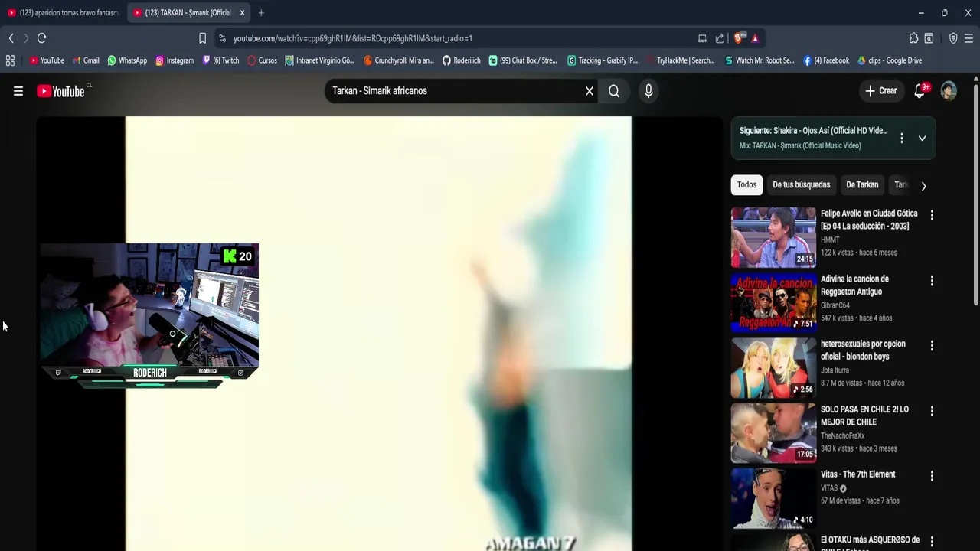The width and height of the screenshot is (980, 551).
Task: Start voice search with the microphone
Action: [x=648, y=91]
